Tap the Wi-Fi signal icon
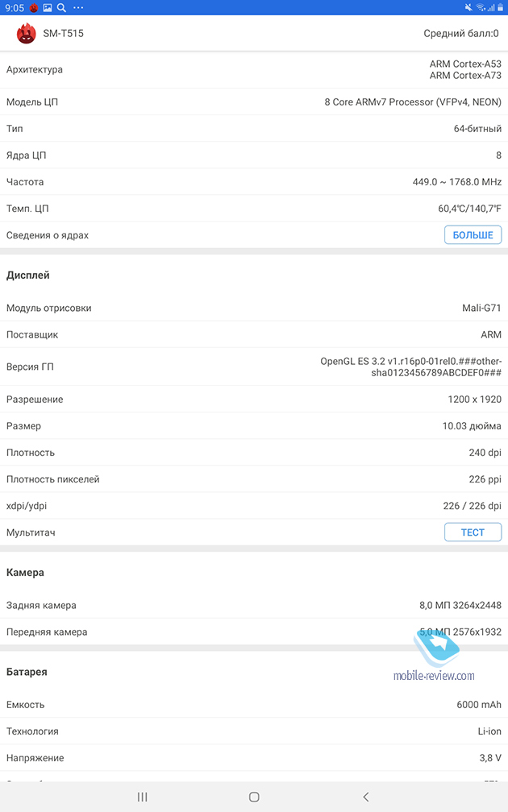This screenshot has height=812, width=508. tap(481, 7)
